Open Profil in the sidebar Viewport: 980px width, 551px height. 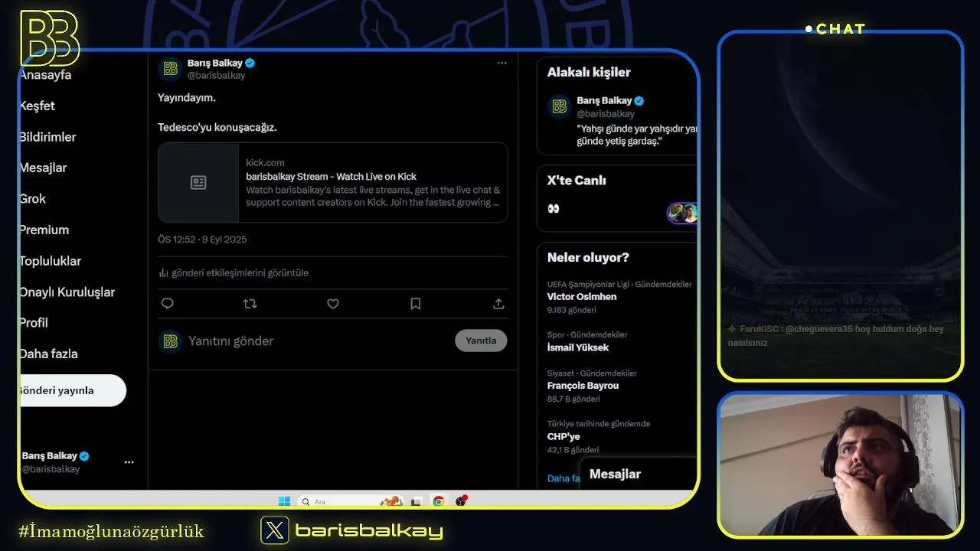pos(34,323)
